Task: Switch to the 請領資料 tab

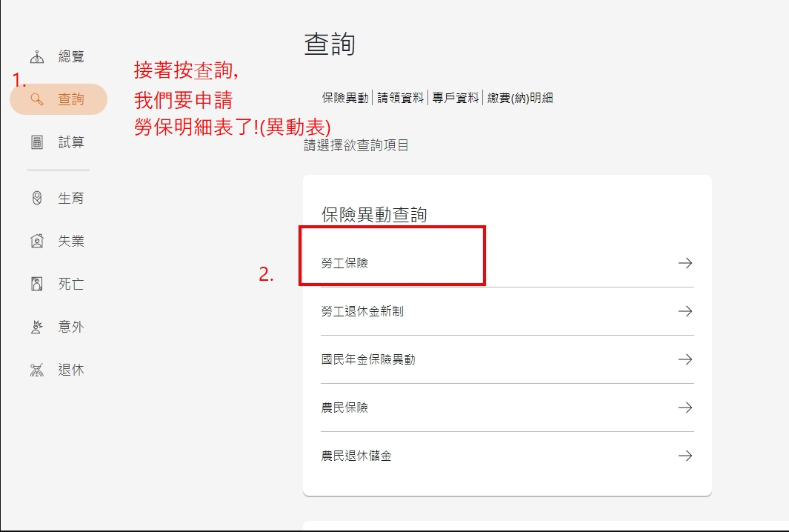Action: tap(400, 98)
